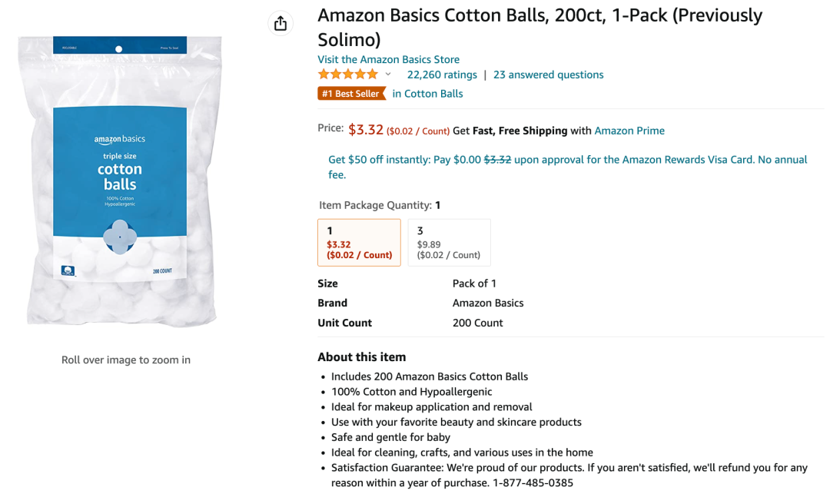
Task: Select the 3-pack $9.89 quantity option
Action: coord(449,242)
